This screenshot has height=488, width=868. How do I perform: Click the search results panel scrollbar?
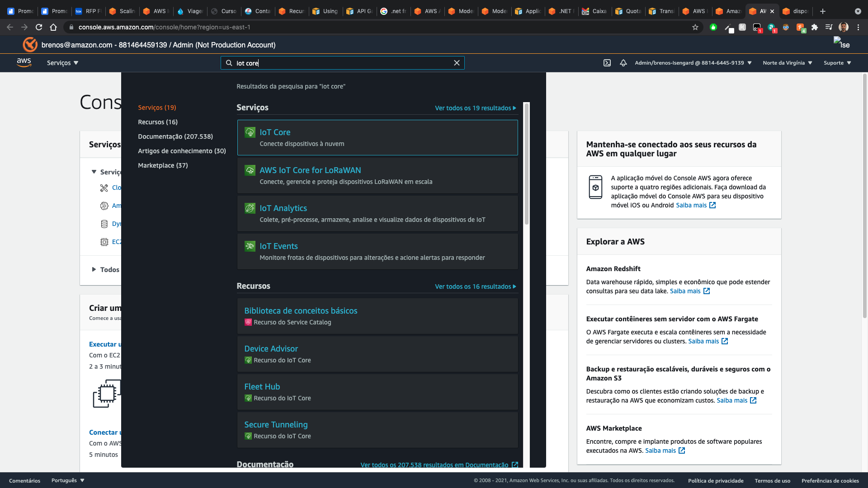(526, 163)
